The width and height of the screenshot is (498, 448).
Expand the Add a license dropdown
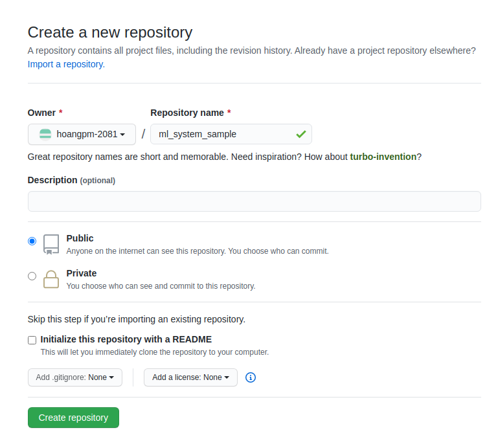tap(190, 377)
